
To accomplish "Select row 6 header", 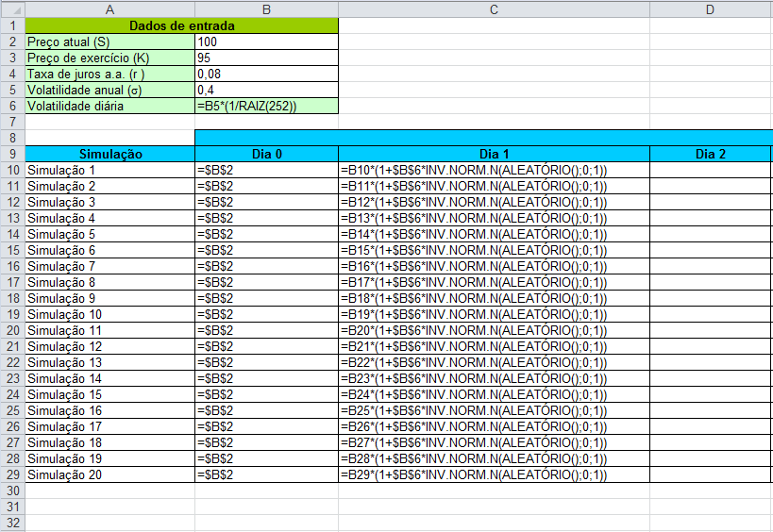I will click(x=12, y=106).
